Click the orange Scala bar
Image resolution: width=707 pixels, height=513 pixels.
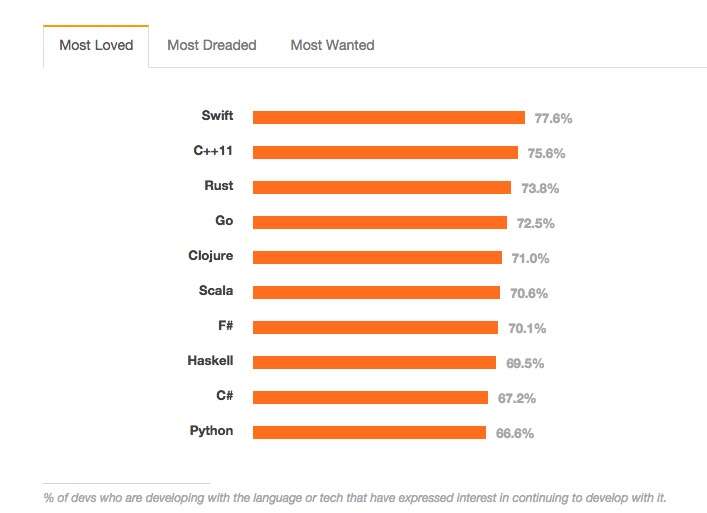pos(376,292)
